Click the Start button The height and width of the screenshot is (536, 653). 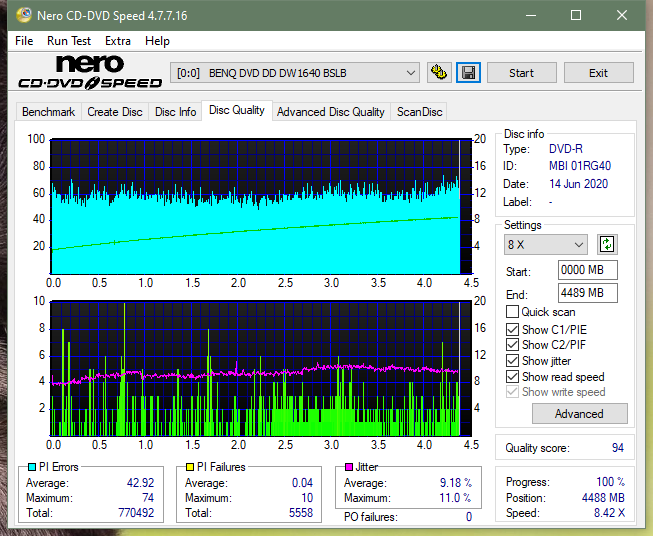[x=521, y=73]
